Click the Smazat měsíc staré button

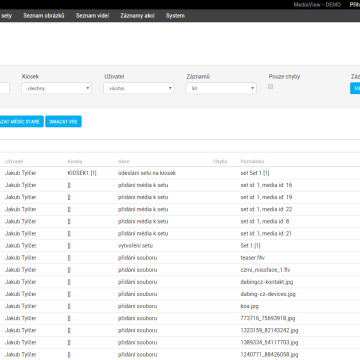(x=22, y=122)
